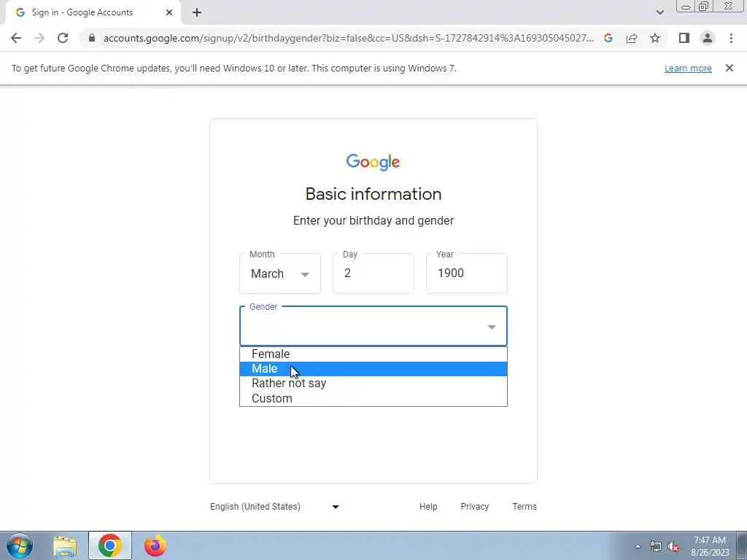Open File Explorer from the taskbar
The height and width of the screenshot is (560, 747).
[x=64, y=545]
